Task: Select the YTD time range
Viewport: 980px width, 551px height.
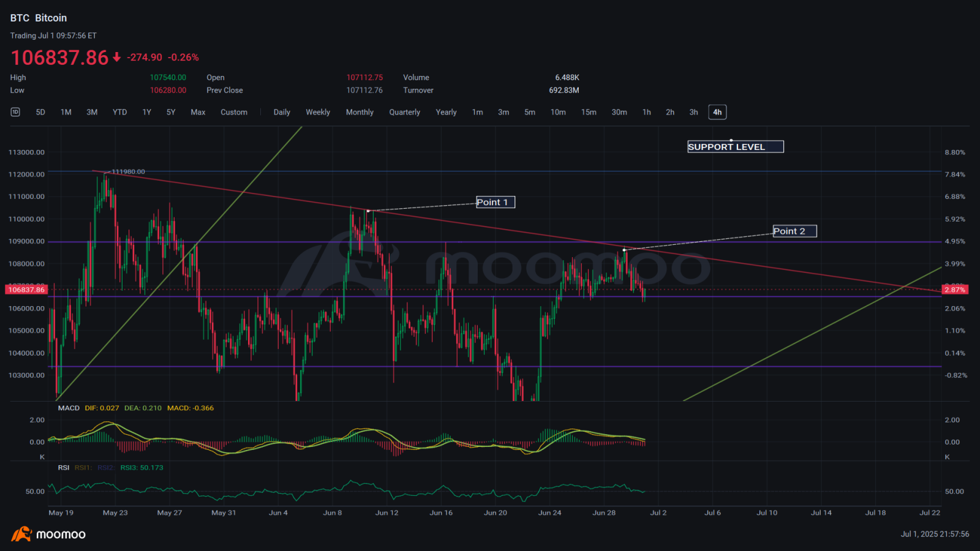Action: coord(119,112)
